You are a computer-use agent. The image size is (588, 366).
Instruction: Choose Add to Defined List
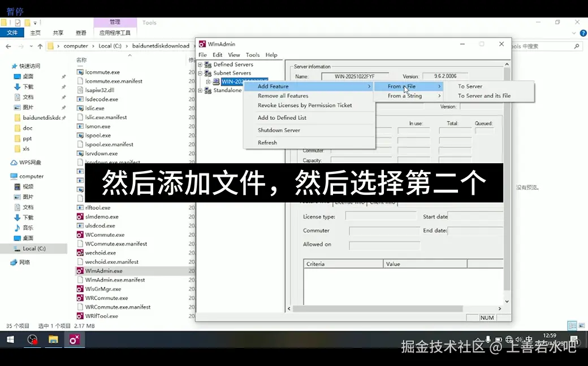tap(282, 117)
